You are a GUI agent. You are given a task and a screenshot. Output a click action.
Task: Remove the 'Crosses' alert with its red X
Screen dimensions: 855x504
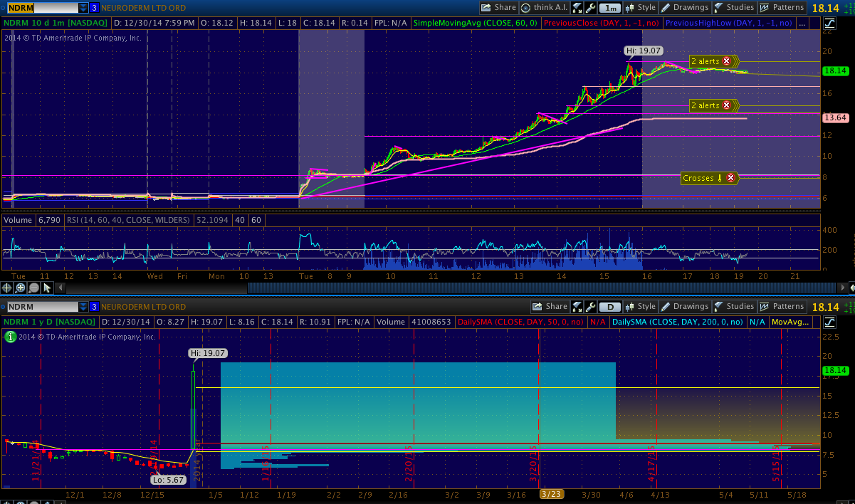click(730, 178)
